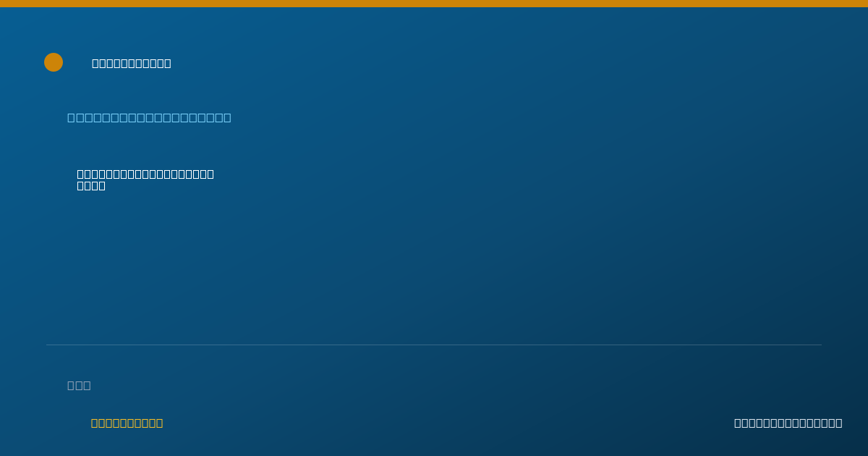Viewport: 868px width, 456px height.
Task: Click the thin horizontal divider line
Action: tap(434, 345)
